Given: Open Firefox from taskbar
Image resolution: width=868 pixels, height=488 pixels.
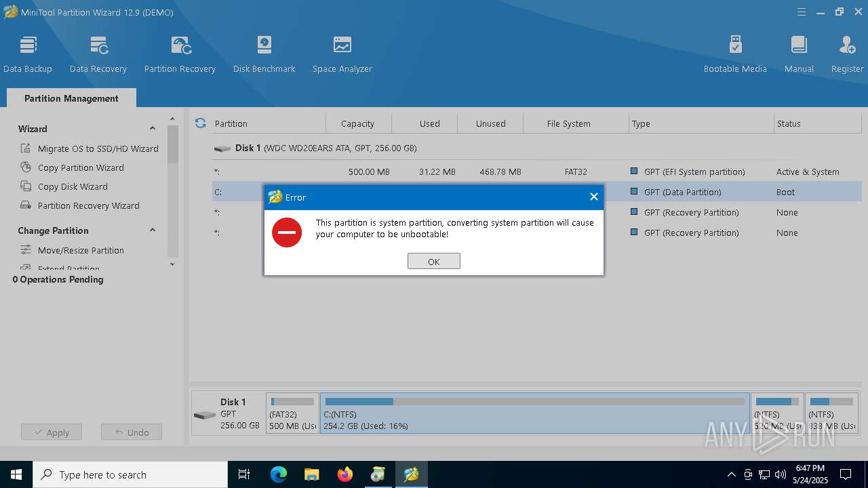Looking at the screenshot, I should (344, 474).
